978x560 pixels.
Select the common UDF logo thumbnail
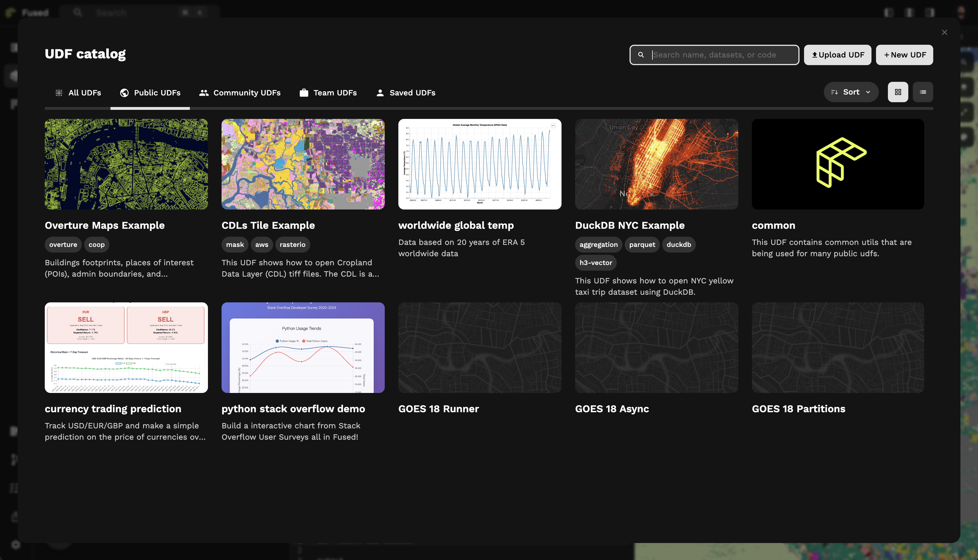click(837, 164)
